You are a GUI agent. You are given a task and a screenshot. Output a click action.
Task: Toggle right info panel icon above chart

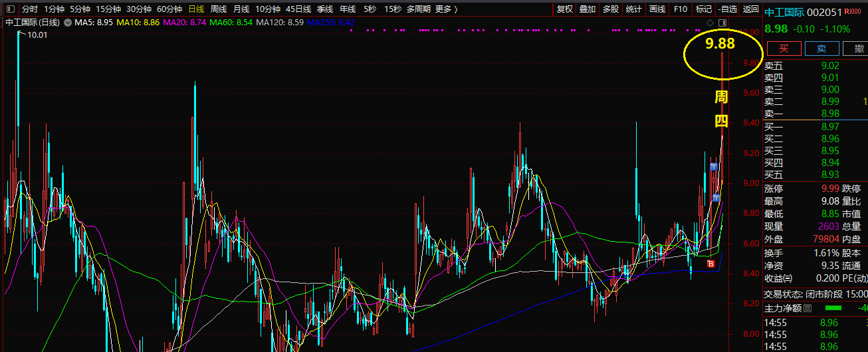pos(722,23)
